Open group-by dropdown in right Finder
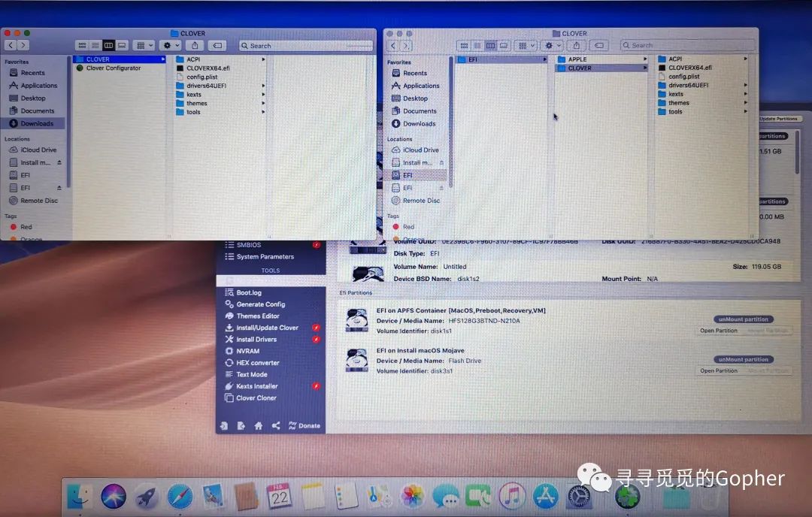 point(526,46)
